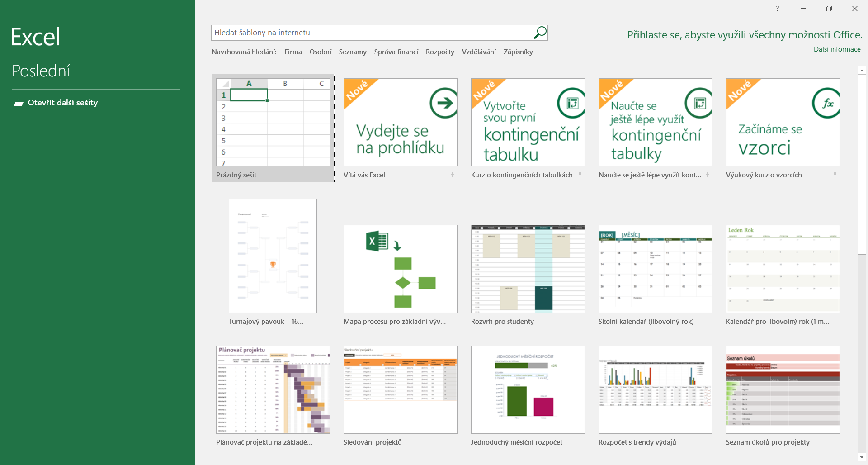868x465 pixels.
Task: Pin the Kurz o kontingenčních tabulkách template
Action: [580, 175]
